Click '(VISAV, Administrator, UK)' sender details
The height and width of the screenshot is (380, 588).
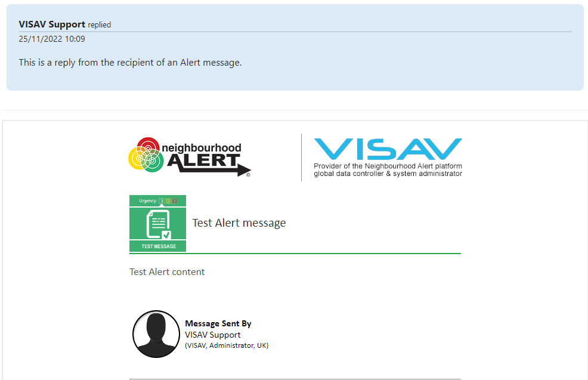pyautogui.click(x=227, y=345)
